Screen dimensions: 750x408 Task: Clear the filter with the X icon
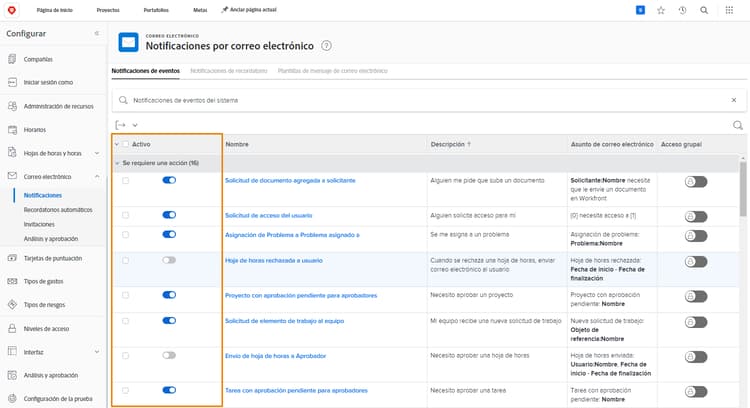(x=734, y=100)
